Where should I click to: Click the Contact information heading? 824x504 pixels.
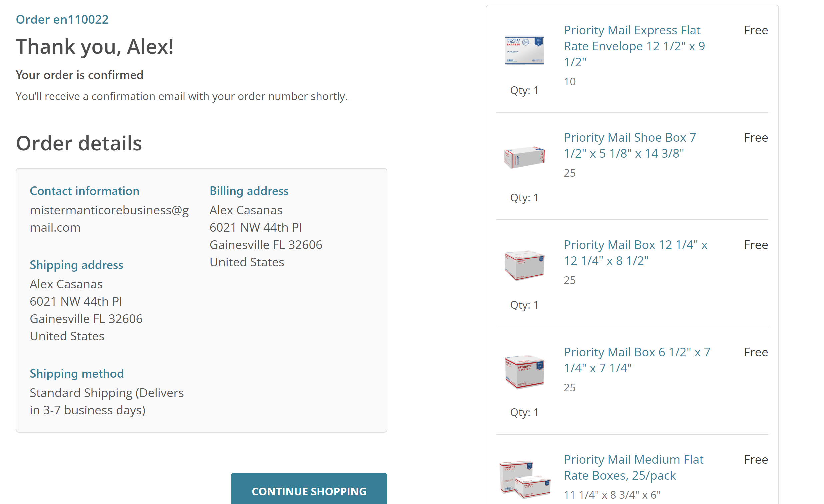pyautogui.click(x=85, y=191)
